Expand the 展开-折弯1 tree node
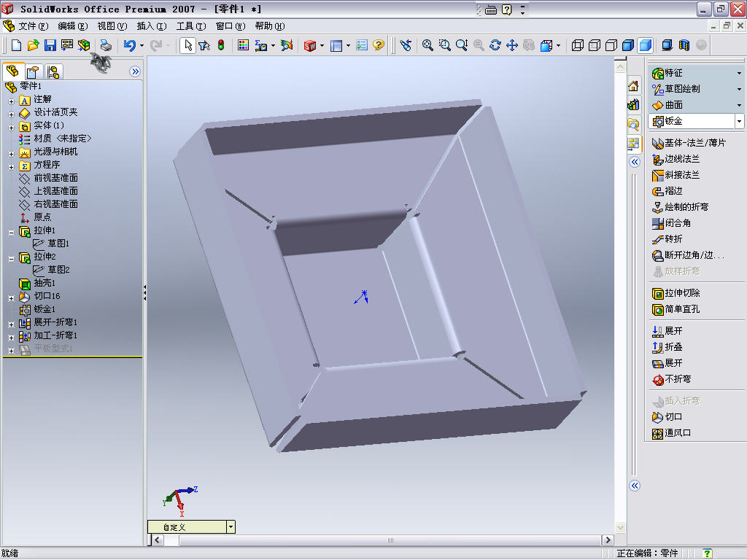Screen dimensions: 747x560 click(12, 324)
